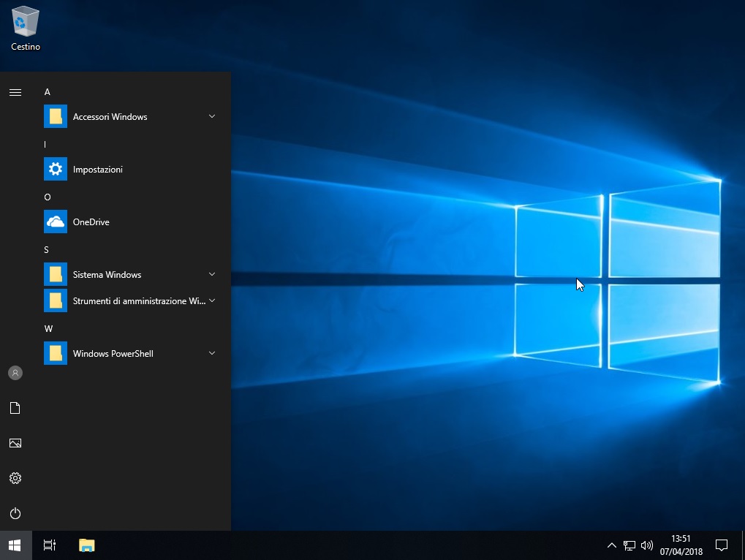
Task: Show hidden system tray icons
Action: [611, 545]
